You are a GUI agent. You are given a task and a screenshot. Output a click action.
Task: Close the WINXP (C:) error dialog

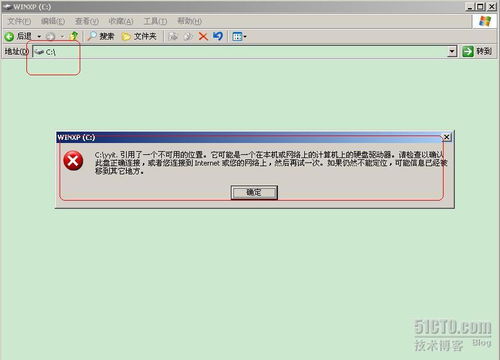[x=447, y=137]
